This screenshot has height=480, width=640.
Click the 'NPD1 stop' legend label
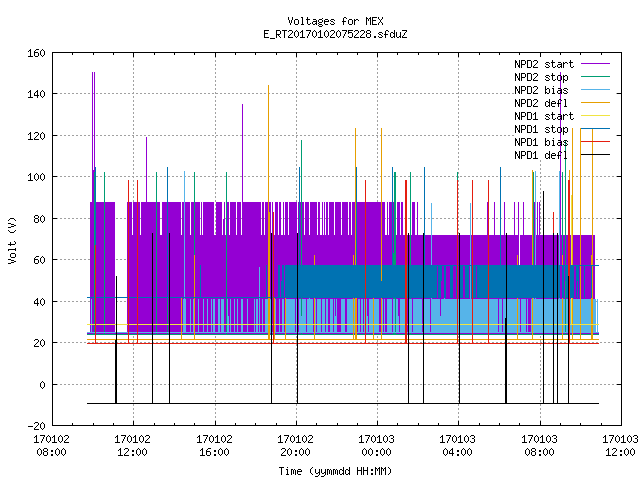541,129
